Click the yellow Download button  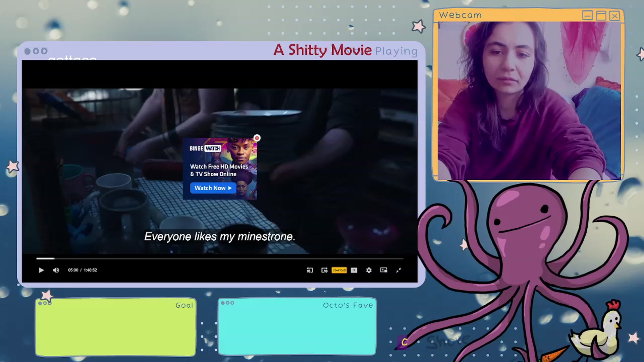[x=339, y=270]
